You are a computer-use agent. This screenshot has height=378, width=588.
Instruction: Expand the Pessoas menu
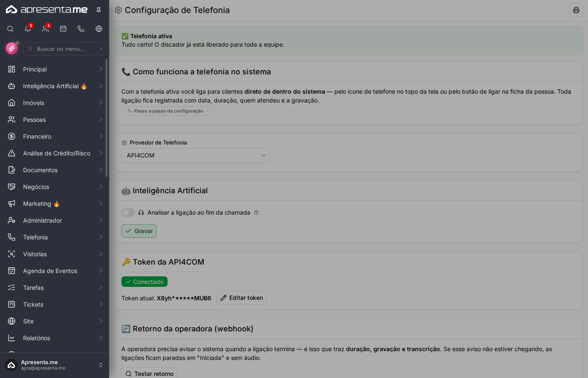pyautogui.click(x=55, y=120)
